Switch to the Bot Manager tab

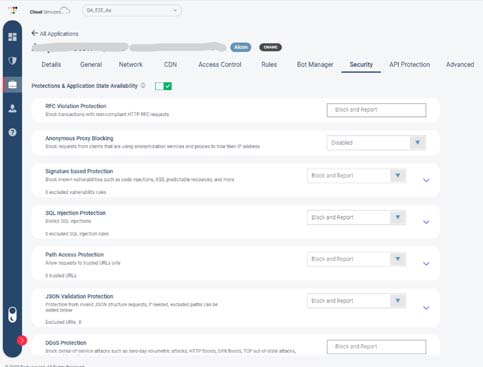tap(315, 64)
